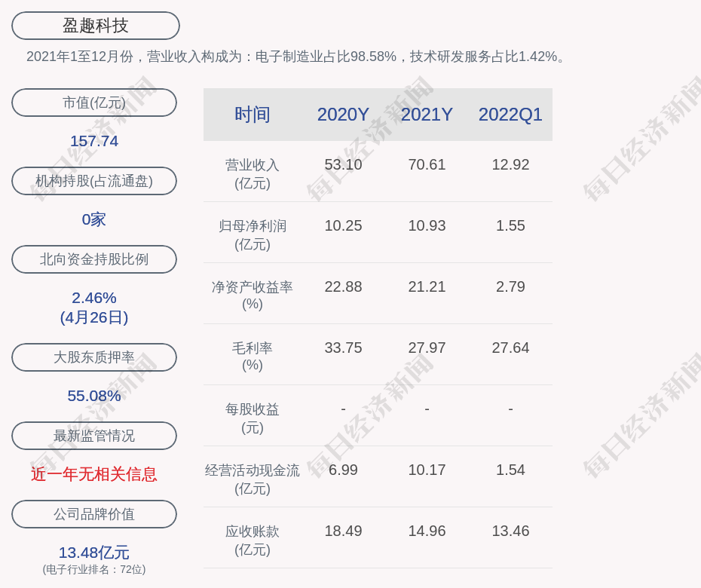The image size is (701, 588).
Task: Click the 大股东质押率 label pill
Action: pyautogui.click(x=94, y=357)
